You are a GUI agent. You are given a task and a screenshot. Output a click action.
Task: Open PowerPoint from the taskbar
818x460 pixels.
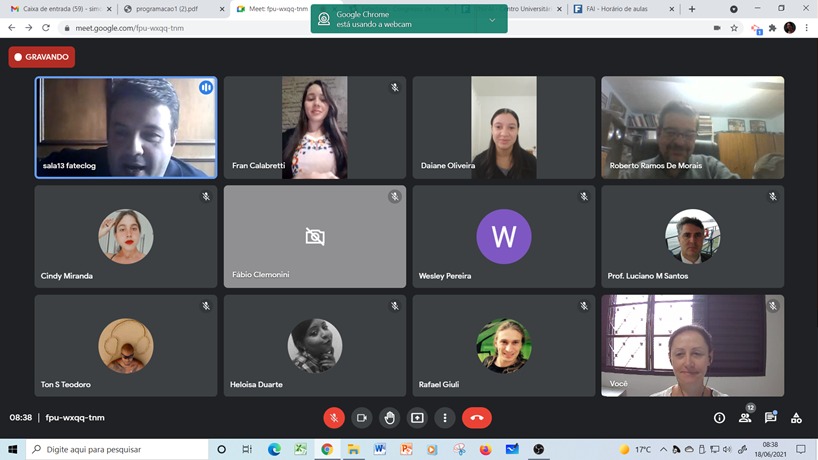[x=406, y=449]
